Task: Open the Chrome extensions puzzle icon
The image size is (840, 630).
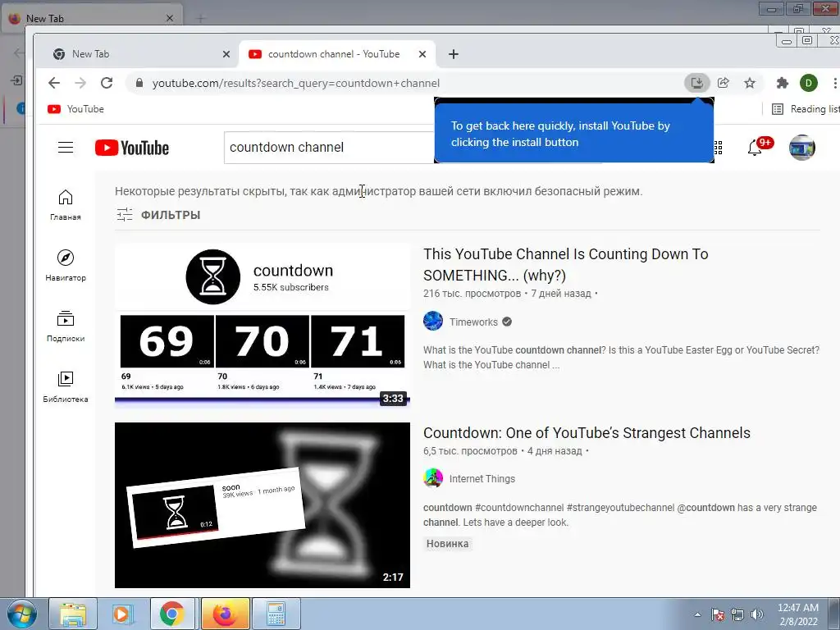Action: tap(782, 83)
